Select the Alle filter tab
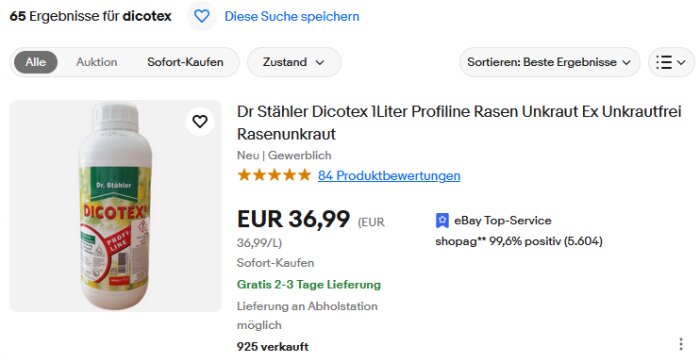This screenshot has width=700, height=362. (36, 62)
